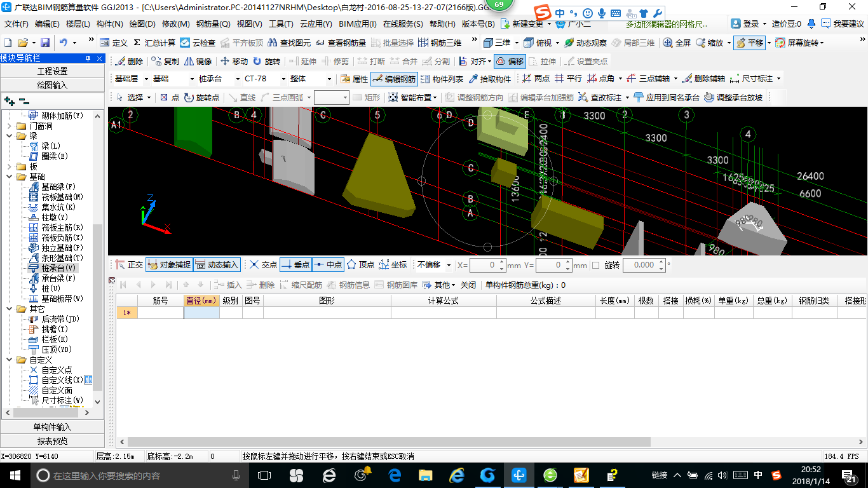Click 删除辅轴 delete auxiliary axis

(703, 79)
